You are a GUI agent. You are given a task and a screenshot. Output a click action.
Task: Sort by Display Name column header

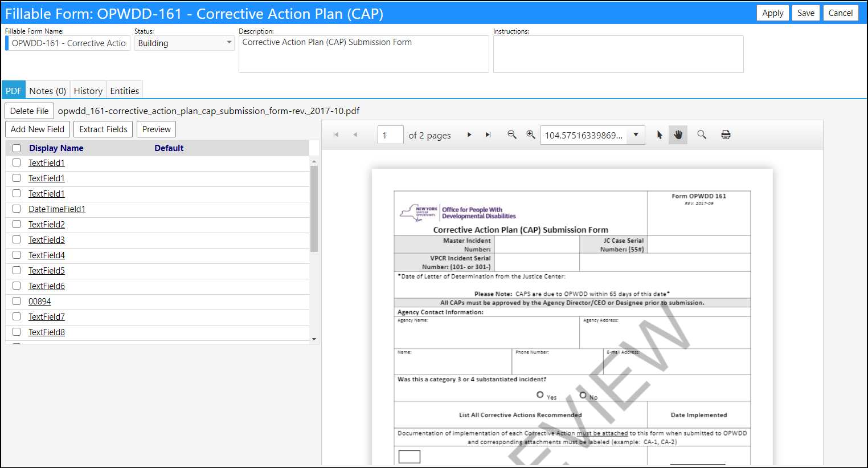(56, 148)
